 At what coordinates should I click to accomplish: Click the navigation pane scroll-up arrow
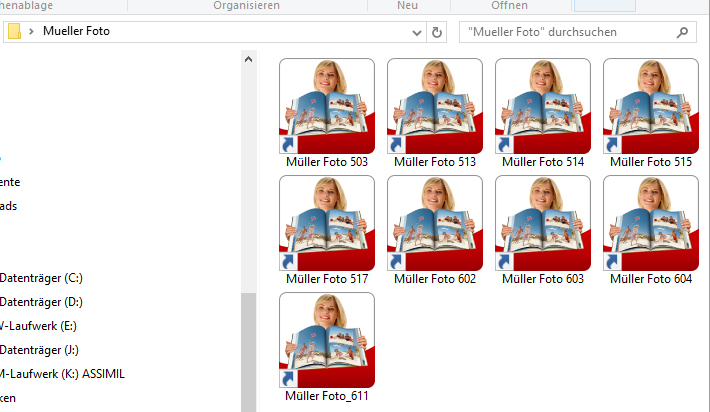point(248,59)
